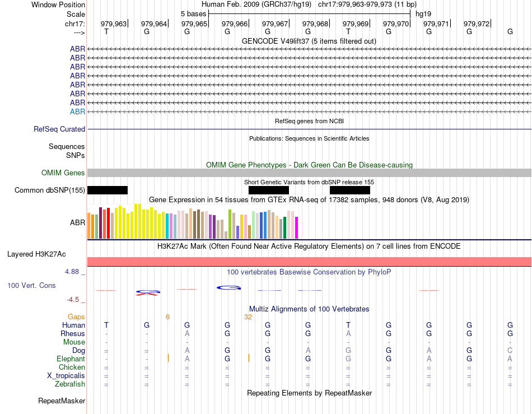
Task: Select the Zebrafish alignment row label
Action: click(70, 384)
